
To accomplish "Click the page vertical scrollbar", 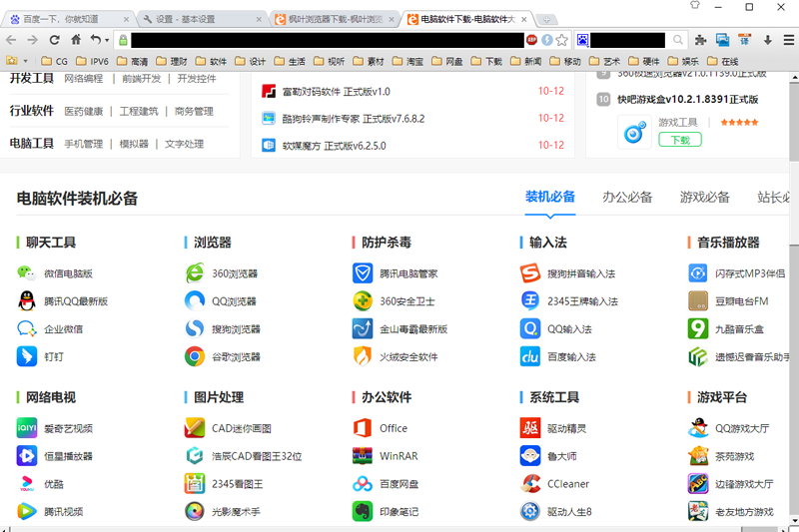I will click(x=792, y=299).
